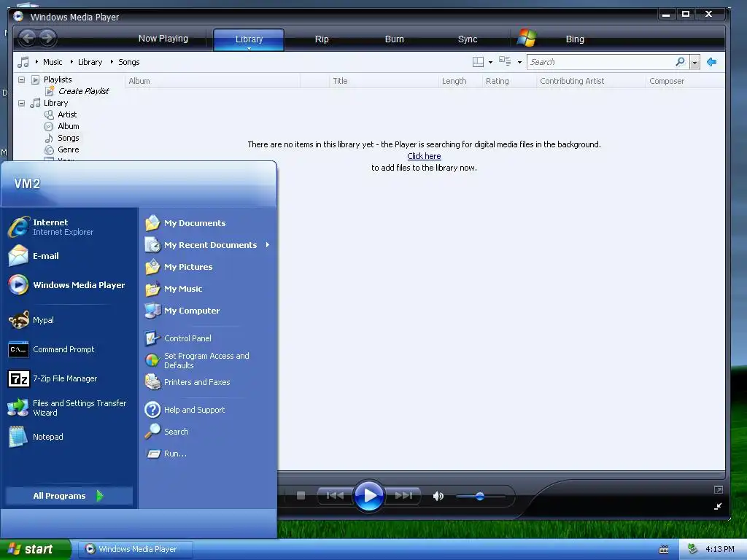Open the Run... dialog
The image size is (747, 560).
207,454
